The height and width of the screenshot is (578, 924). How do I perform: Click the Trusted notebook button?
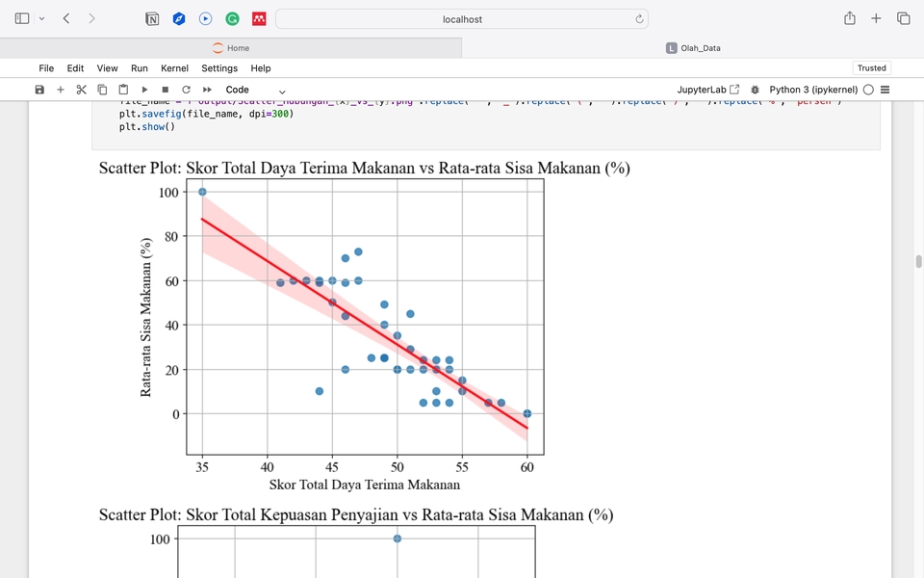871,68
